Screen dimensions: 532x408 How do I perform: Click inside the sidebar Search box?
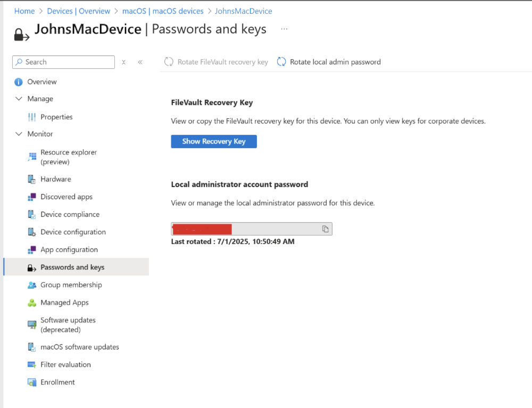click(63, 62)
